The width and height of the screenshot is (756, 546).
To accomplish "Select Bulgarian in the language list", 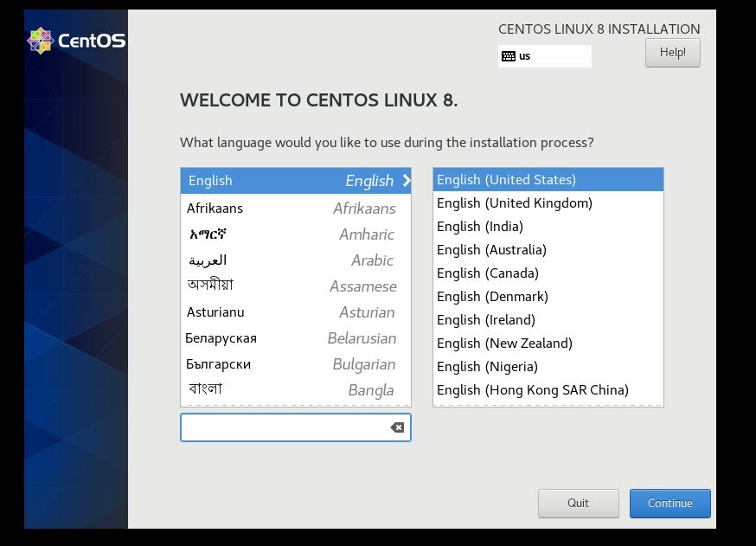I will coord(259,363).
